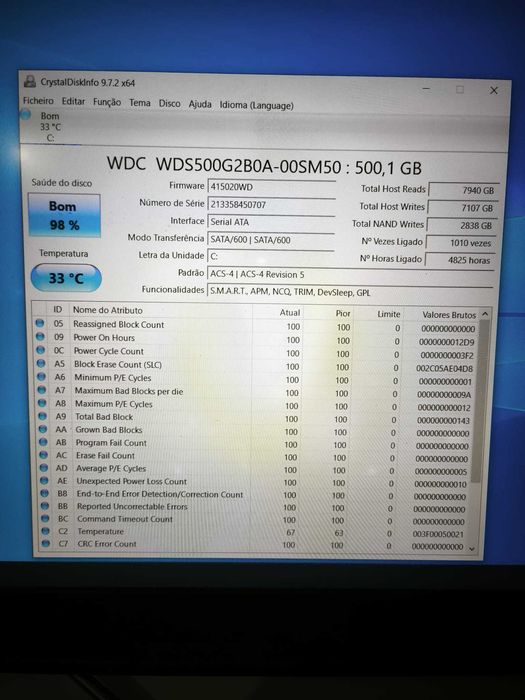
Task: Open the Idioma (Language) menu
Action: (x=256, y=105)
